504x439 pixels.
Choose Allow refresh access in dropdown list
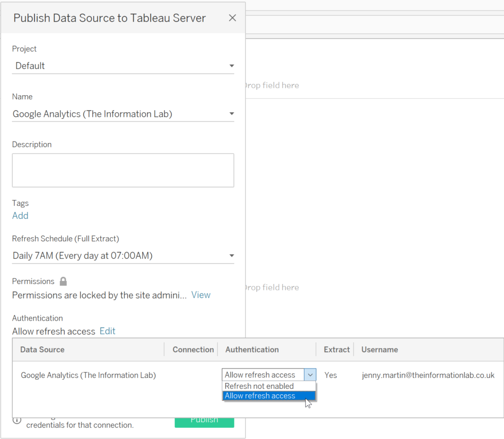(269, 396)
